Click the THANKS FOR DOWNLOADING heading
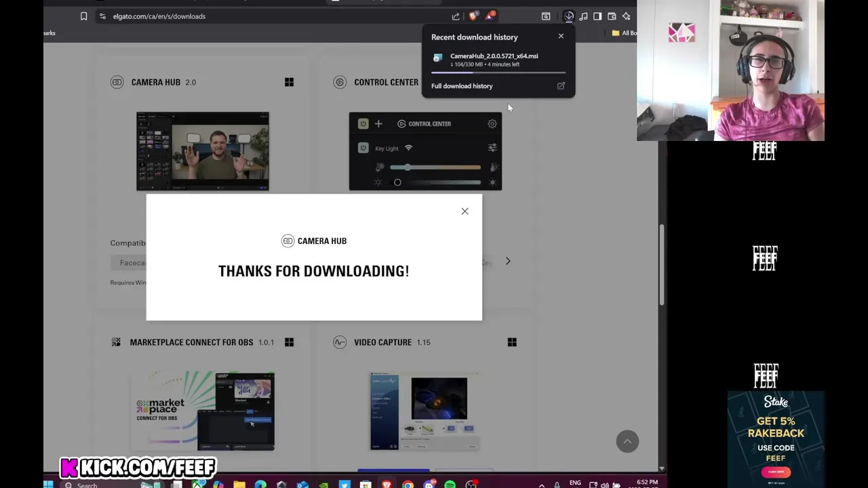The height and width of the screenshot is (488, 868). tap(313, 271)
